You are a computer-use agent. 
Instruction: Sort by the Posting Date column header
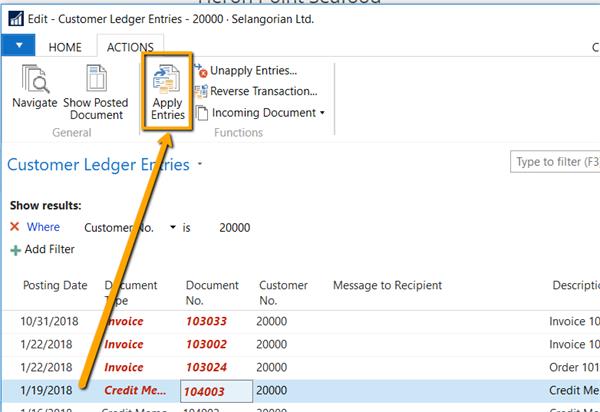pyautogui.click(x=55, y=285)
